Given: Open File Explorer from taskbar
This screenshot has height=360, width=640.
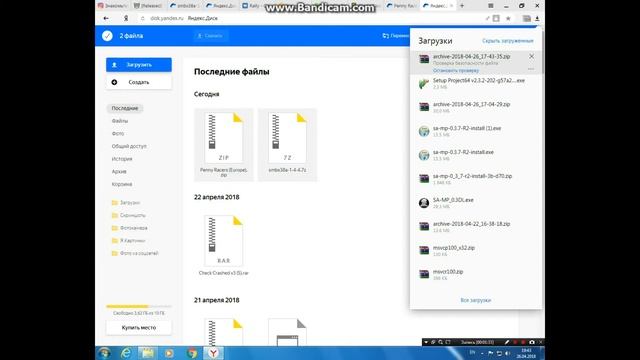Looking at the screenshot, I should pos(147,353).
